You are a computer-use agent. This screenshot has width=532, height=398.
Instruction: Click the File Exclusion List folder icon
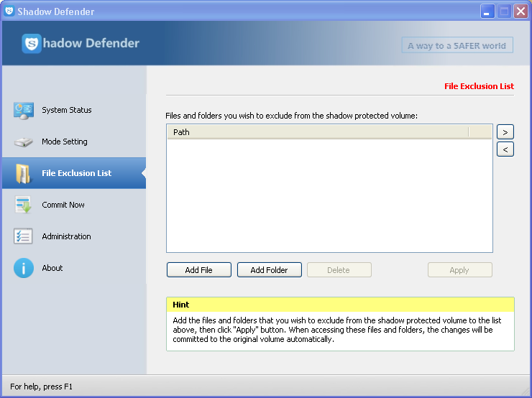click(23, 173)
